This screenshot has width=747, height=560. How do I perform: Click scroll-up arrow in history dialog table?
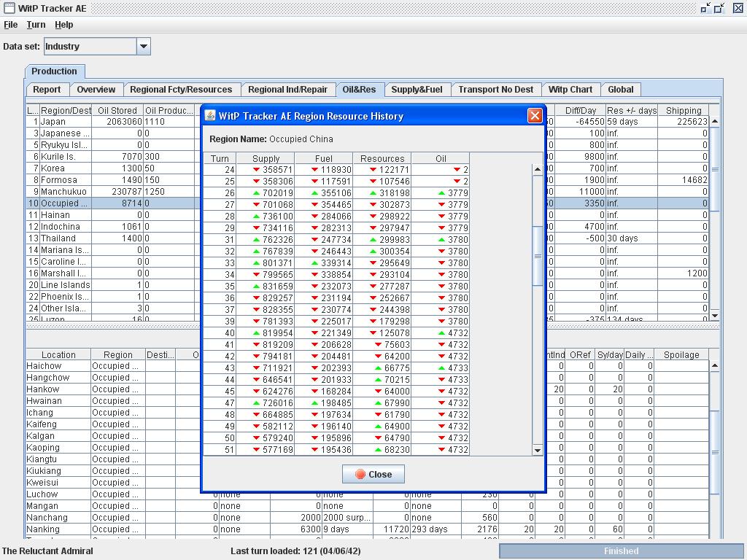pyautogui.click(x=538, y=169)
